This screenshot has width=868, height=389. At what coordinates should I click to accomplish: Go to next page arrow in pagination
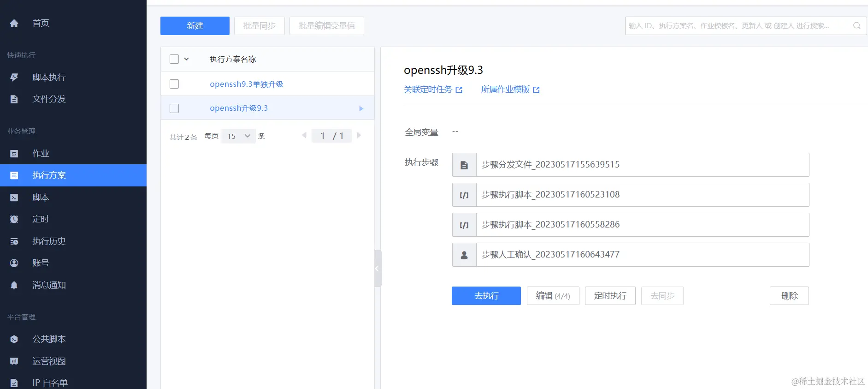point(359,136)
